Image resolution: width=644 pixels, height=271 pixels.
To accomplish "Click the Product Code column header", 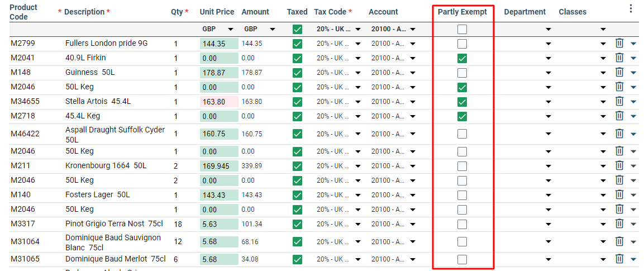I will [x=23, y=12].
